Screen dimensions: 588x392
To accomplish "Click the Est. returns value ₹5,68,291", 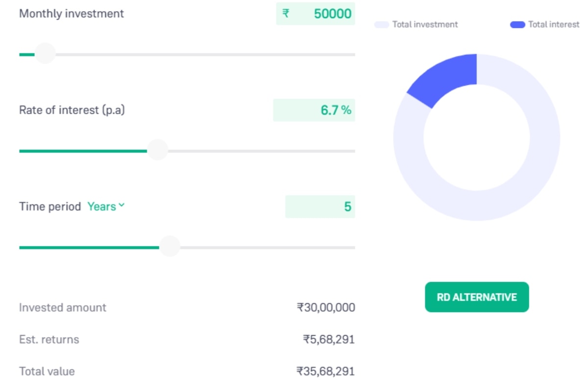I will click(328, 340).
